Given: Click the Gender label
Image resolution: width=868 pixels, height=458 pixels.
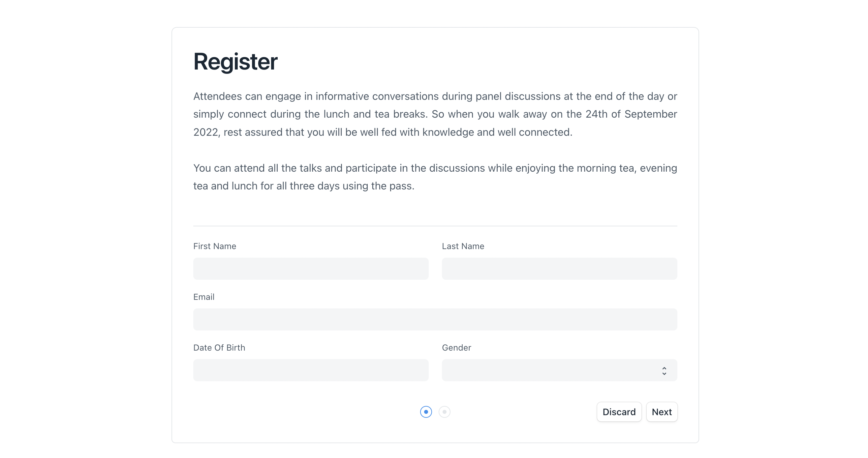Looking at the screenshot, I should coord(456,348).
